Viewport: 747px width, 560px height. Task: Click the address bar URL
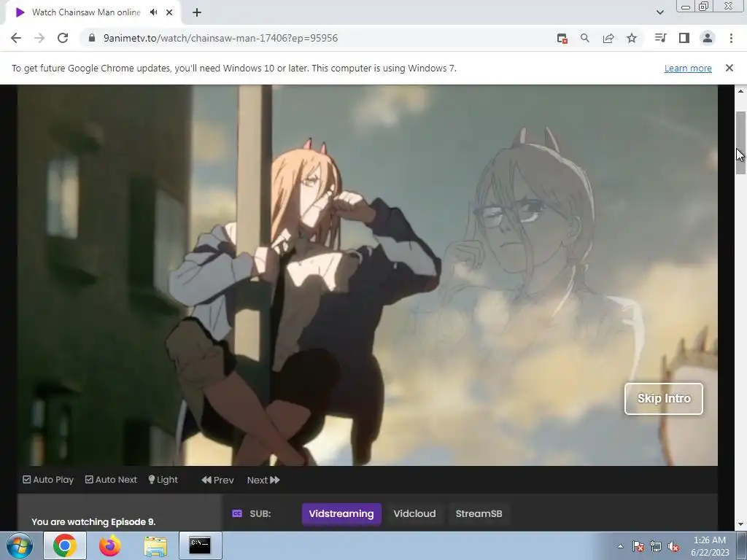[x=220, y=38]
